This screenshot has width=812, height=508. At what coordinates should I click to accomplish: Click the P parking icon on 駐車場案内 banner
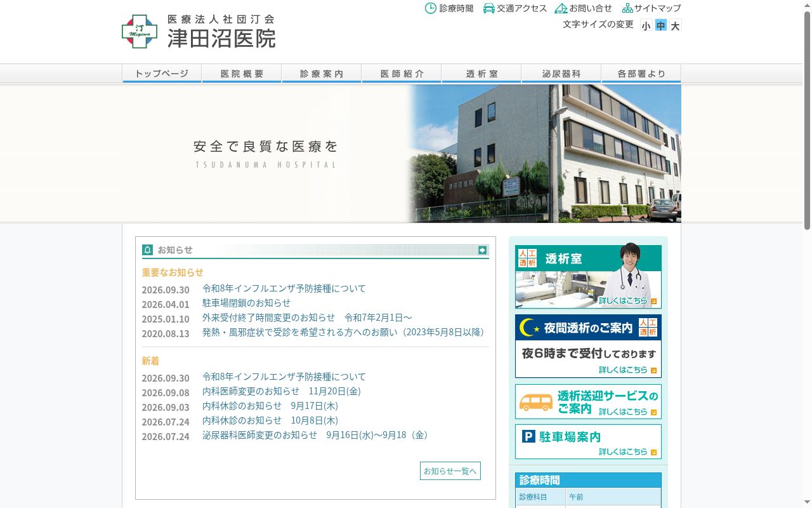click(x=528, y=436)
